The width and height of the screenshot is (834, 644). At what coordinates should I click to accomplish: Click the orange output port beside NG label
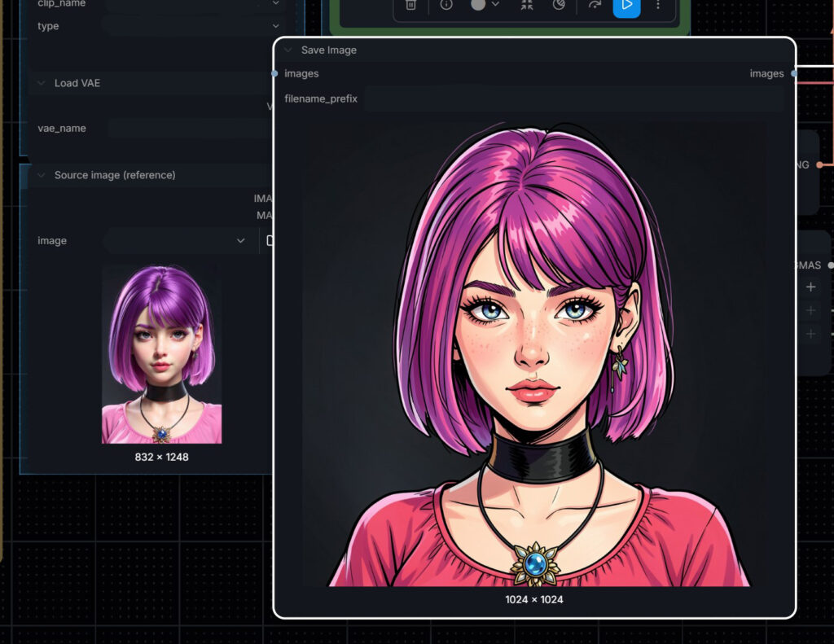point(819,164)
